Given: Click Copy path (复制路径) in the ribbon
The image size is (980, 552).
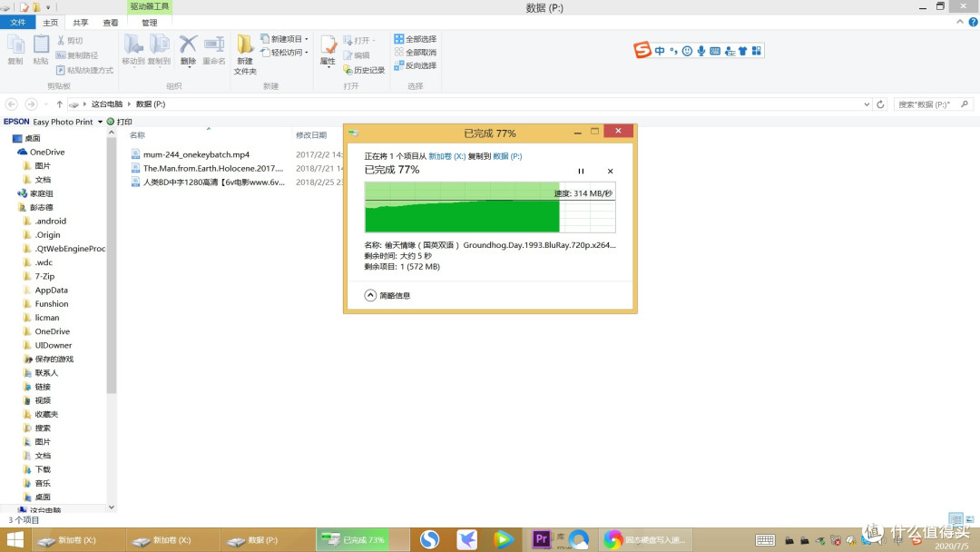Looking at the screenshot, I should [77, 55].
